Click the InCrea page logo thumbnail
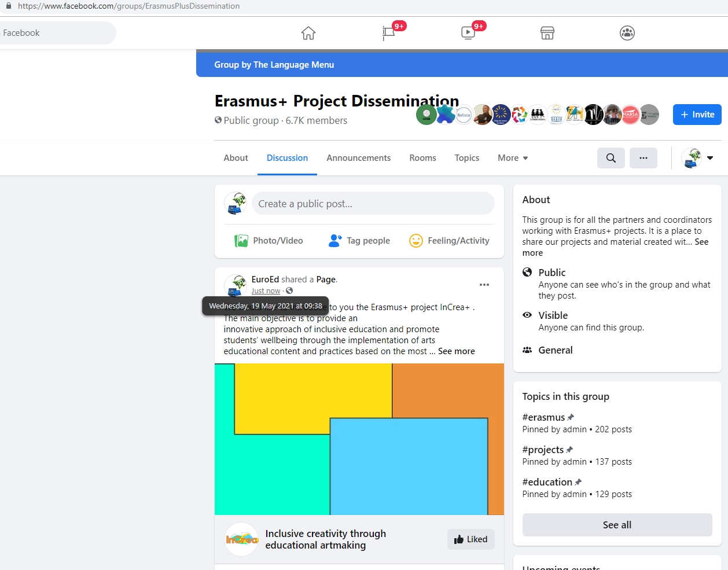This screenshot has width=728, height=570. tap(241, 539)
